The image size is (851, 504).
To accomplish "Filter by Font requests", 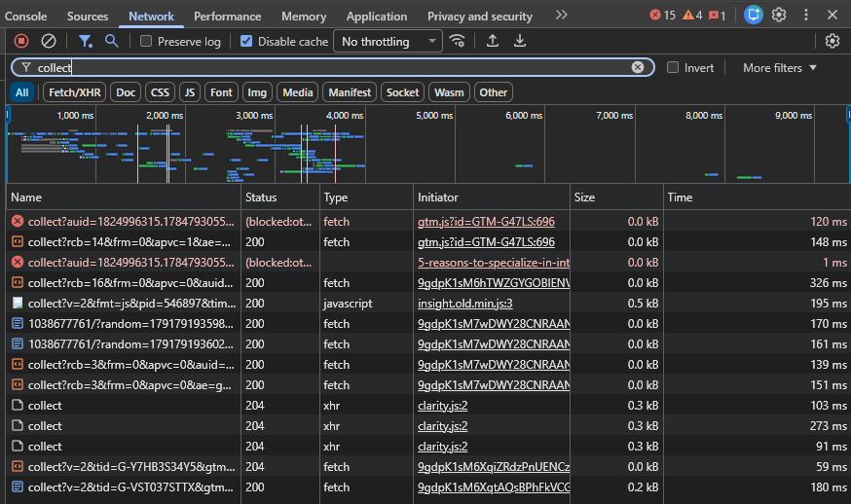I will pyautogui.click(x=221, y=92).
